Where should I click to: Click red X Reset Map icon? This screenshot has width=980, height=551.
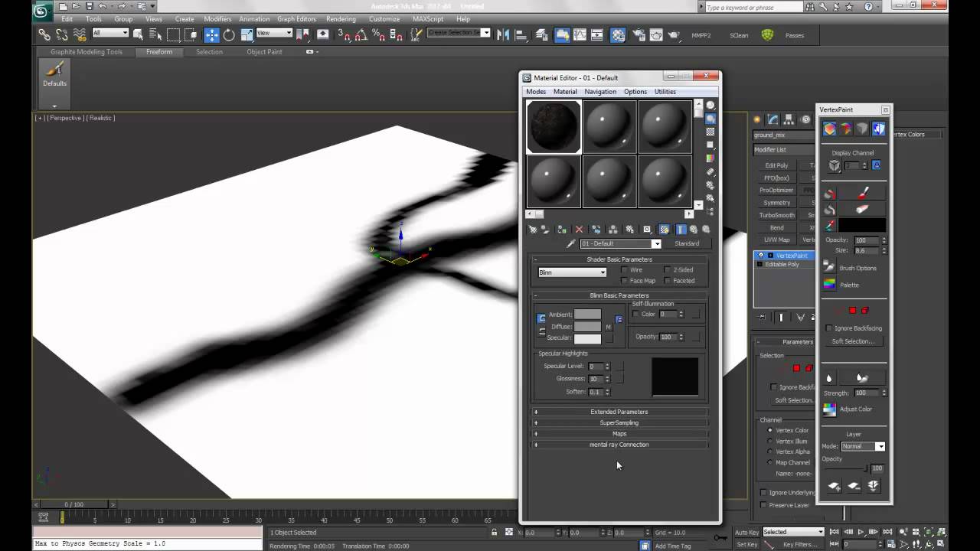pos(579,229)
